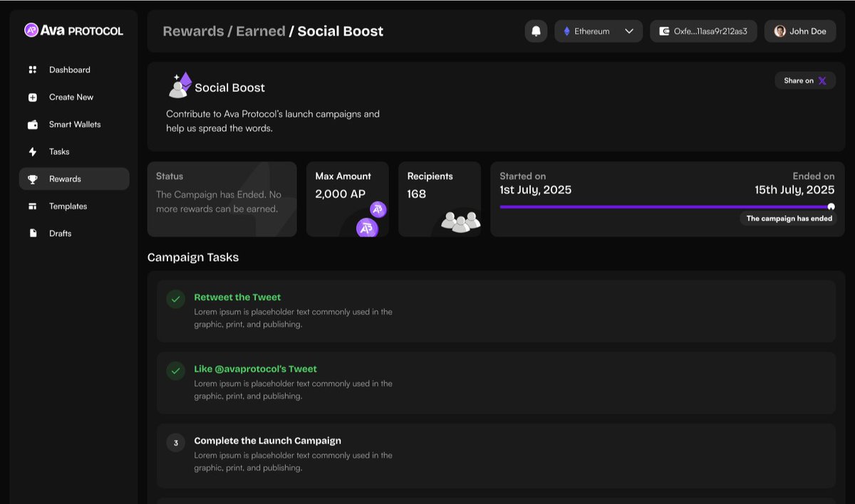Open the notification bell
855x504 pixels.
coord(536,31)
